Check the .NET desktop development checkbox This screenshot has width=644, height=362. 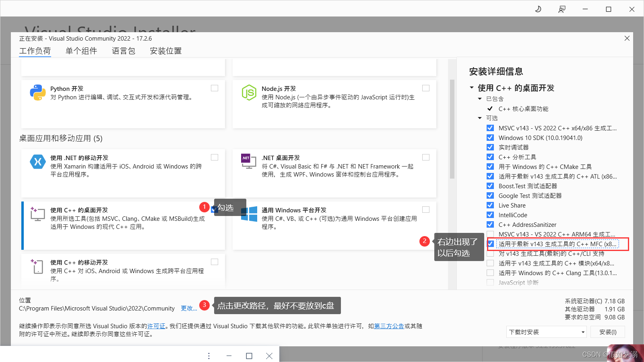[x=426, y=157]
